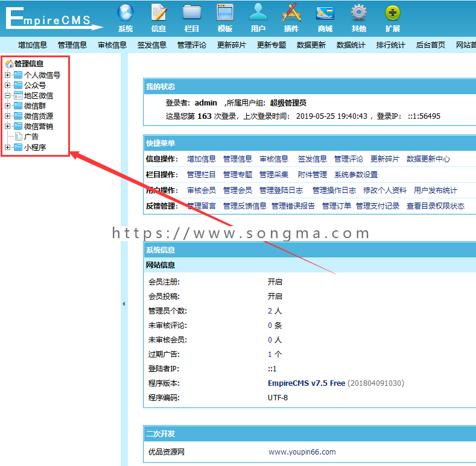
Task: Click the EmpireCMS v7.5 Free version link
Action: coord(306,383)
